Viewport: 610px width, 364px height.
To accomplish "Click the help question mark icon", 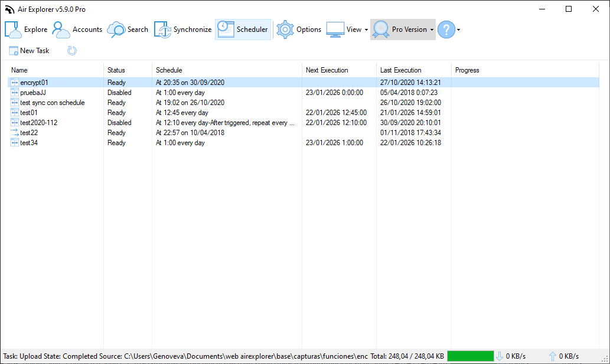I will pos(445,29).
